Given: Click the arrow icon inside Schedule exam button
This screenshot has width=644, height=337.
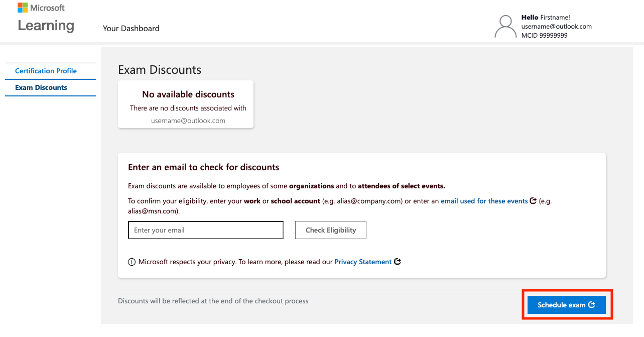Looking at the screenshot, I should coord(592,305).
